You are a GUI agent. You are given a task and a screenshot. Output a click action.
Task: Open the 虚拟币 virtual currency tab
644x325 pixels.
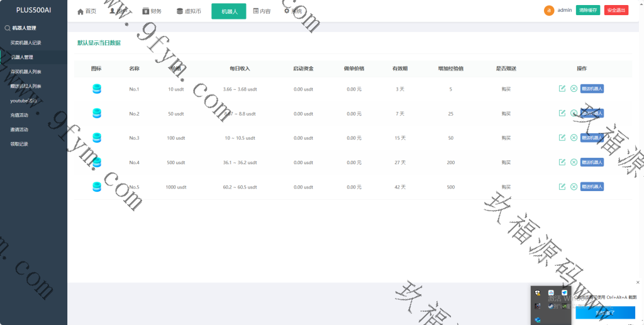[x=189, y=11]
